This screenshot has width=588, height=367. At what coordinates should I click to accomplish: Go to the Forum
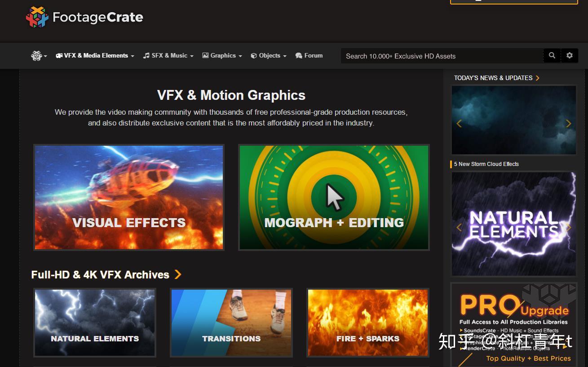coord(309,56)
